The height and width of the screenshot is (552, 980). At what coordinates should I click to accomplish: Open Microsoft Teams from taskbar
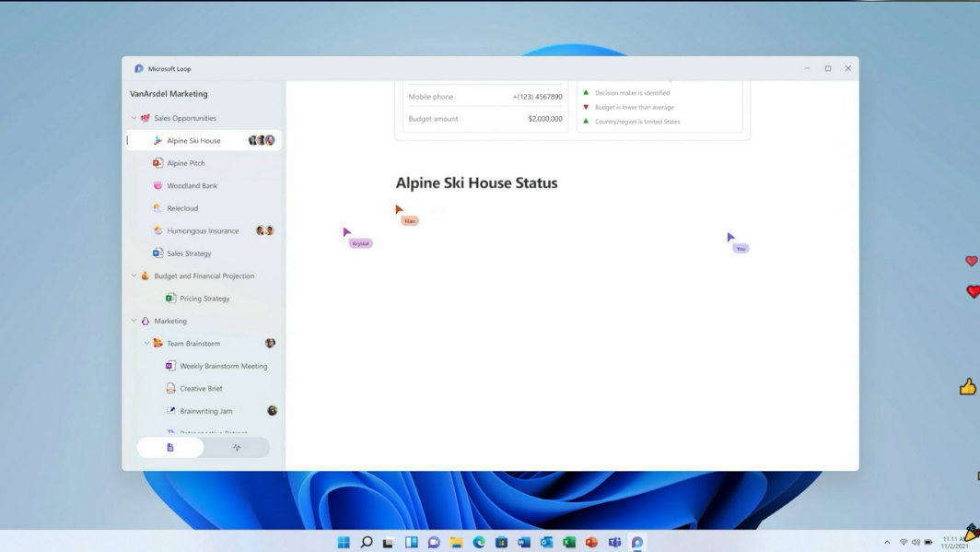point(615,542)
